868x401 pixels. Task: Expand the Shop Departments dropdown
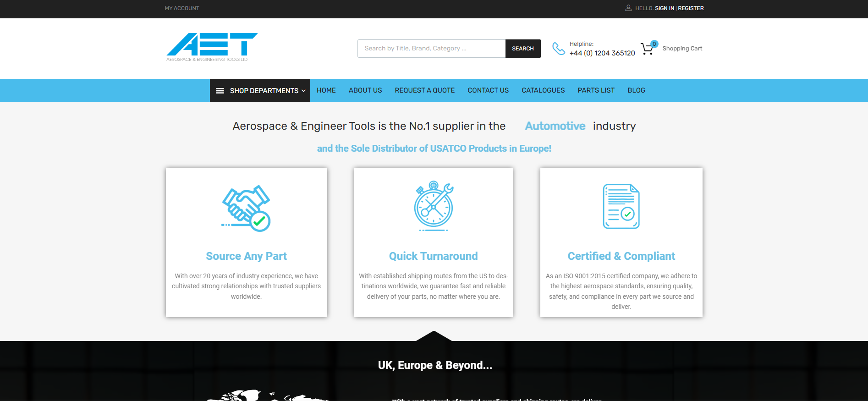pos(260,90)
